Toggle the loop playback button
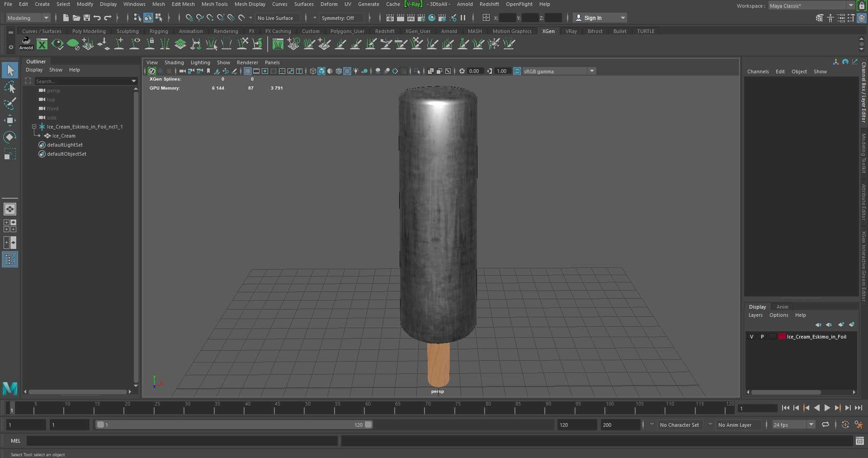This screenshot has width=868, height=458. point(826,425)
